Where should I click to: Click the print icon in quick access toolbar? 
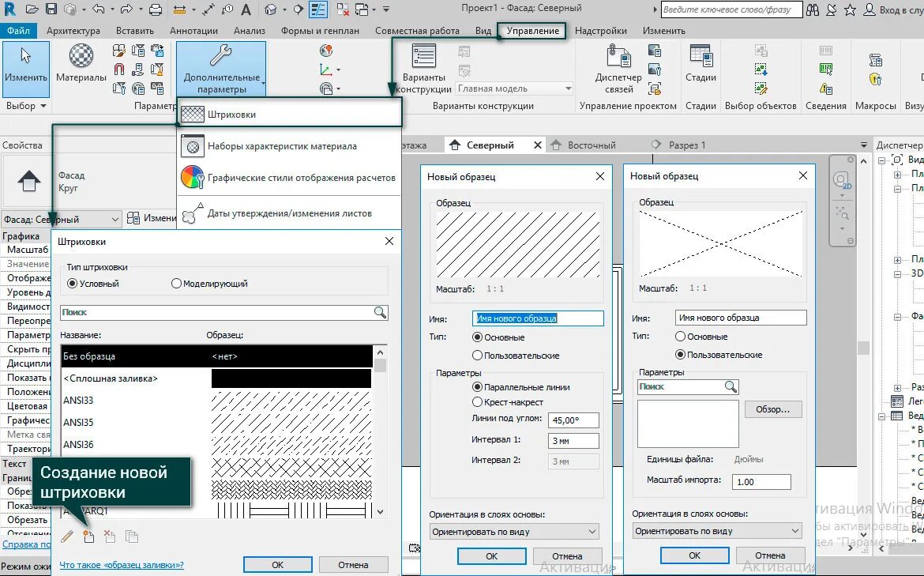[156, 9]
